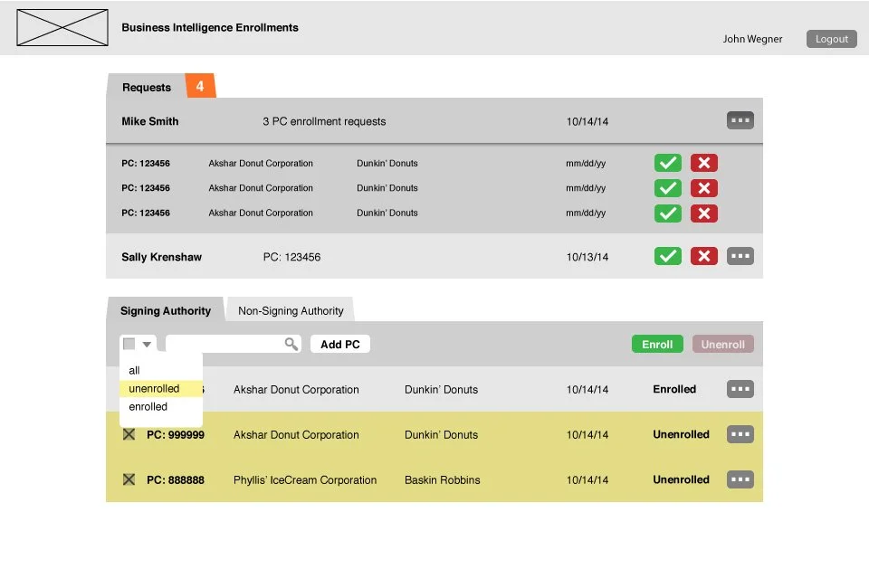Approve the second PC request under Mike Smith
The height and width of the screenshot is (588, 869).
tap(668, 187)
